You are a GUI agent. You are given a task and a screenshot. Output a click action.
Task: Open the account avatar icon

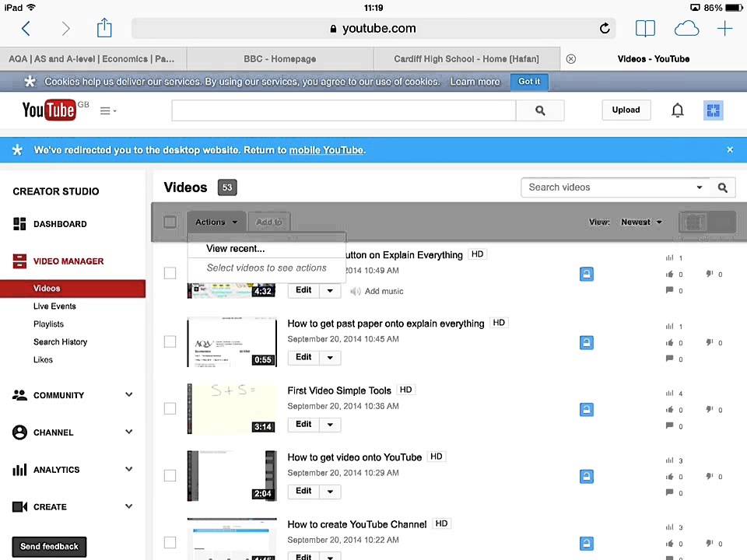pyautogui.click(x=714, y=110)
